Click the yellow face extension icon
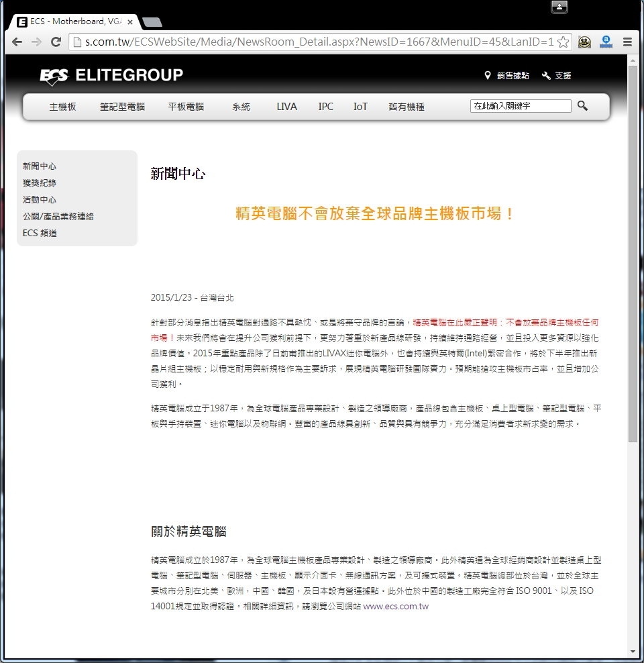644x663 pixels. coord(584,42)
